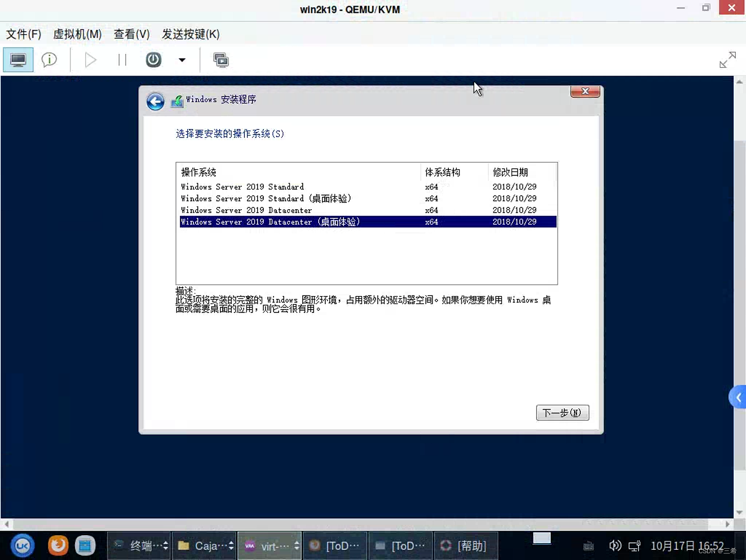Click the 体系结构 column header
This screenshot has width=746, height=560.
[x=454, y=172]
